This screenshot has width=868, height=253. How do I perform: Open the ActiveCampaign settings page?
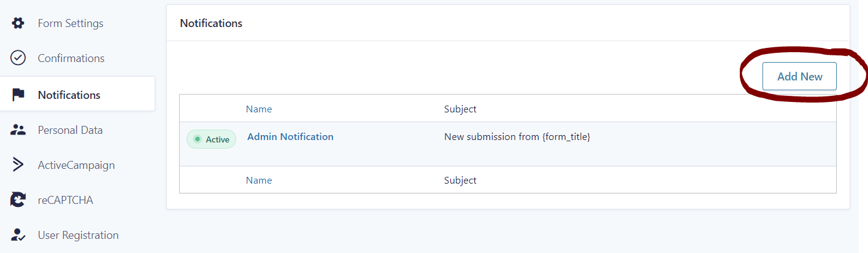point(77,165)
